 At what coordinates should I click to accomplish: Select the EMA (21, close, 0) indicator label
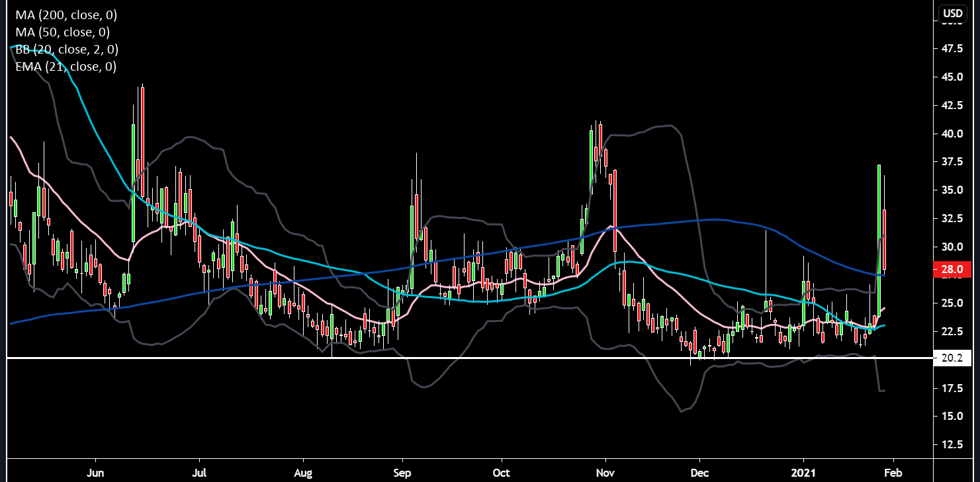(66, 66)
